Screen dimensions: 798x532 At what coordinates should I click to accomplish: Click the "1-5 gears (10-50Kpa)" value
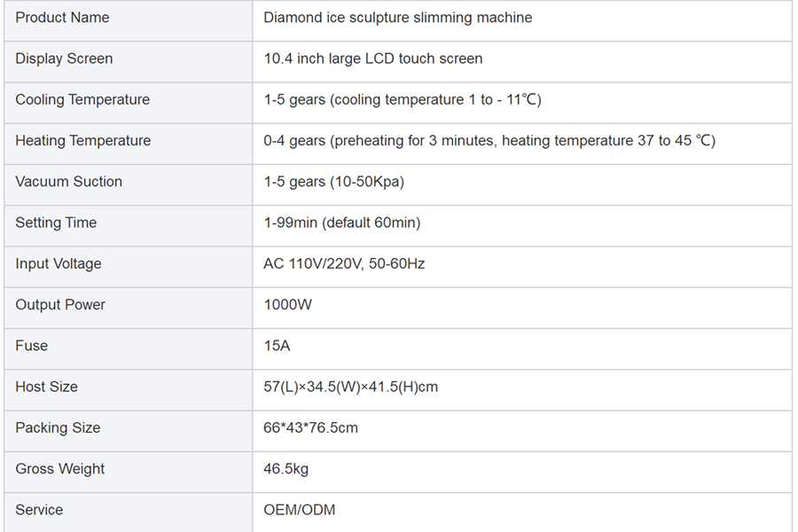click(x=333, y=181)
